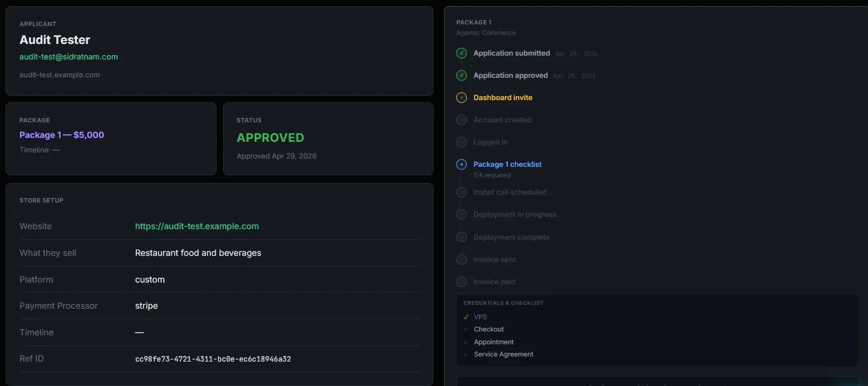Click the Deployment in progress step label

pos(515,215)
